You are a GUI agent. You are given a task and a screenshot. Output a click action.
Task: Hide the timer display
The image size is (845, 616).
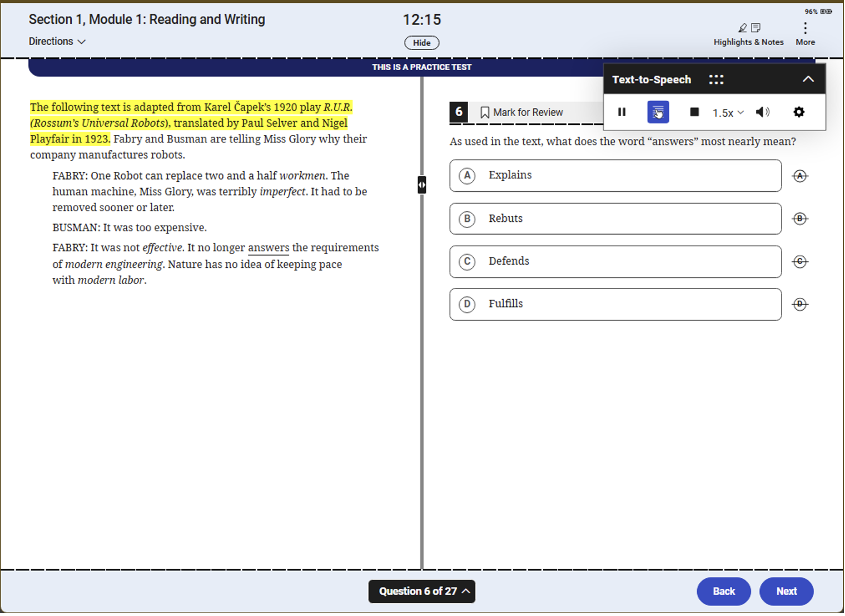pos(421,43)
